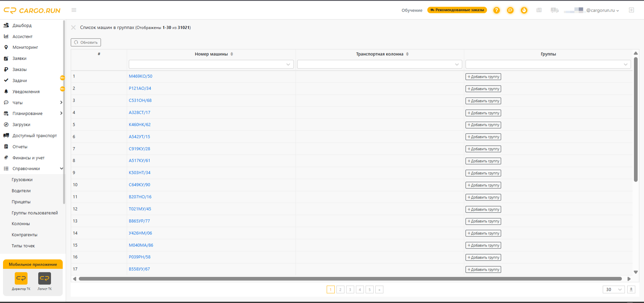Open the Обучение link
Viewport: 644px width, 303px height.
pyautogui.click(x=412, y=10)
